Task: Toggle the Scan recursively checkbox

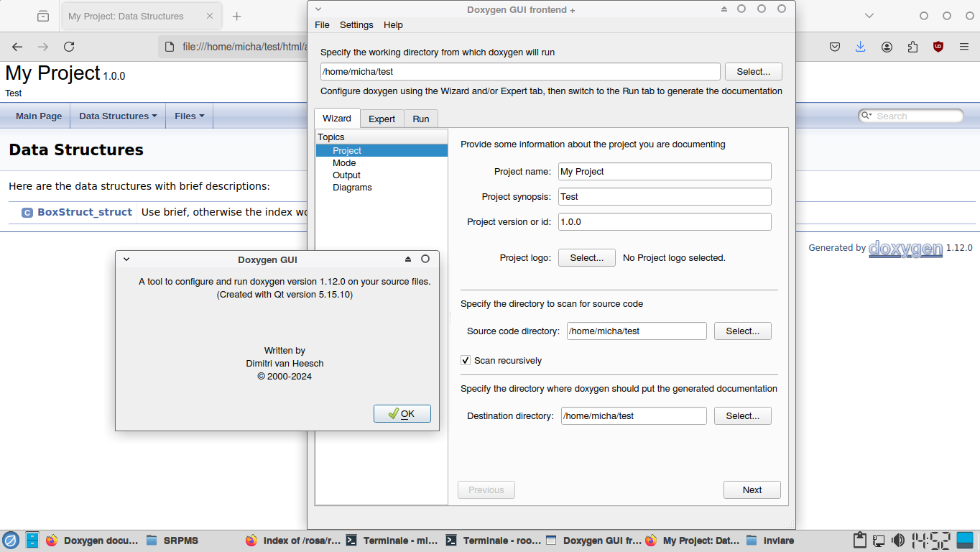Action: 466,360
